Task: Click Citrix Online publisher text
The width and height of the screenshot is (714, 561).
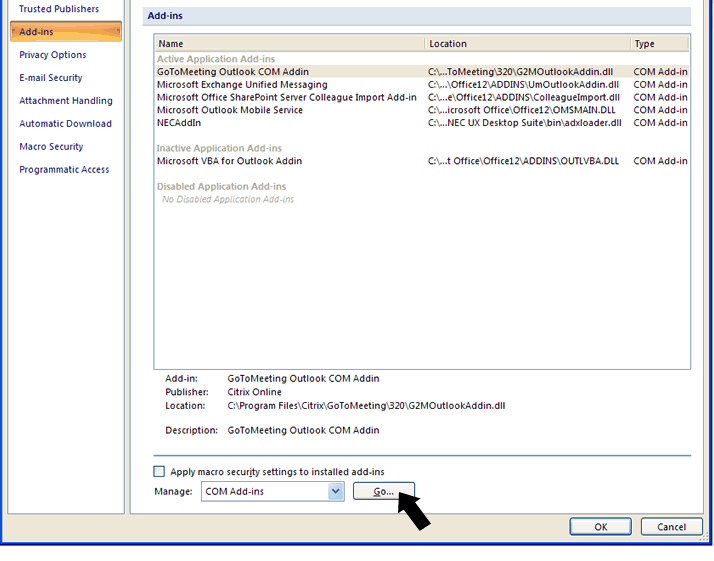Action: click(254, 392)
